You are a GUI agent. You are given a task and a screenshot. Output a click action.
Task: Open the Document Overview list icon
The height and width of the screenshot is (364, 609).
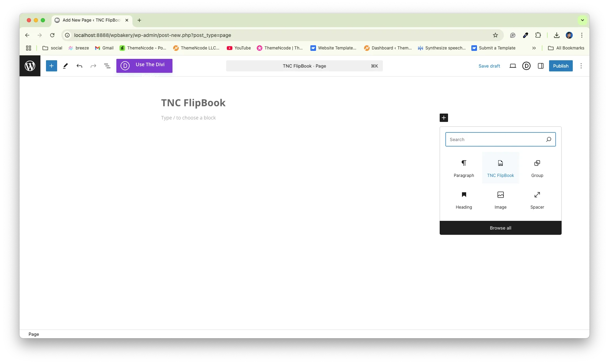click(x=107, y=66)
